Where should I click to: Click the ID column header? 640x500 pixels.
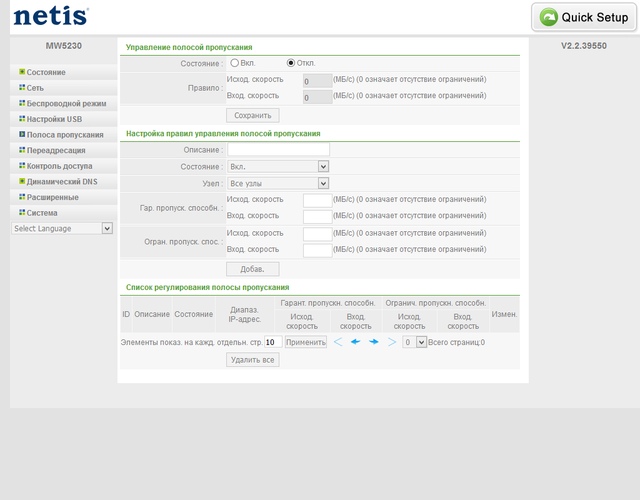[126, 314]
